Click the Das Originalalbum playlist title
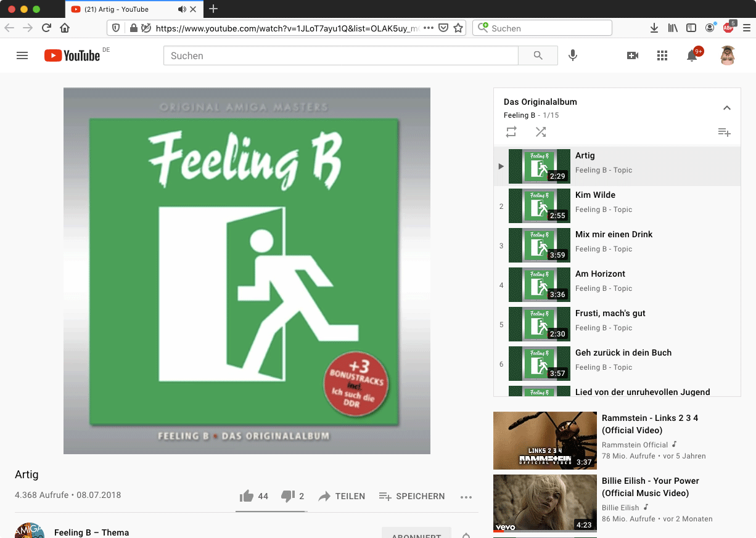 pos(540,102)
